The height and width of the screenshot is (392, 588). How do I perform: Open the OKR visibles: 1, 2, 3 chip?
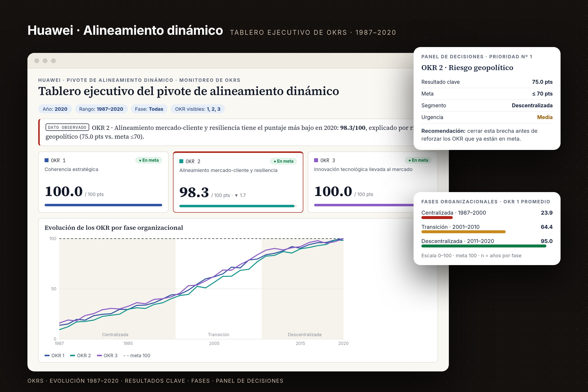coord(197,109)
